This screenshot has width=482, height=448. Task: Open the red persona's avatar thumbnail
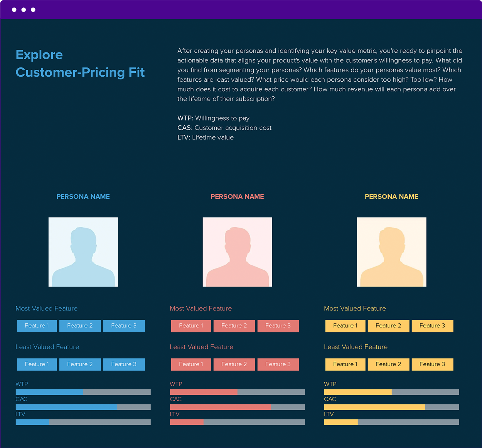(237, 252)
